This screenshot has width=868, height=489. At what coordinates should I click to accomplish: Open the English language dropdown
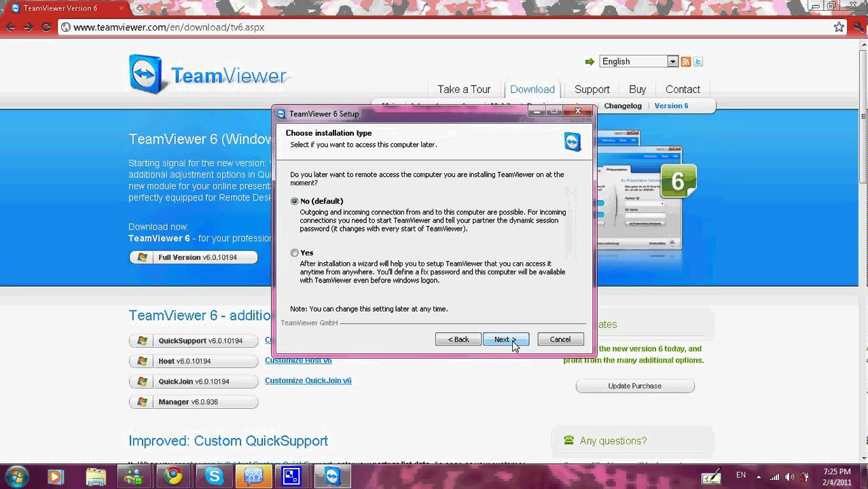click(638, 61)
